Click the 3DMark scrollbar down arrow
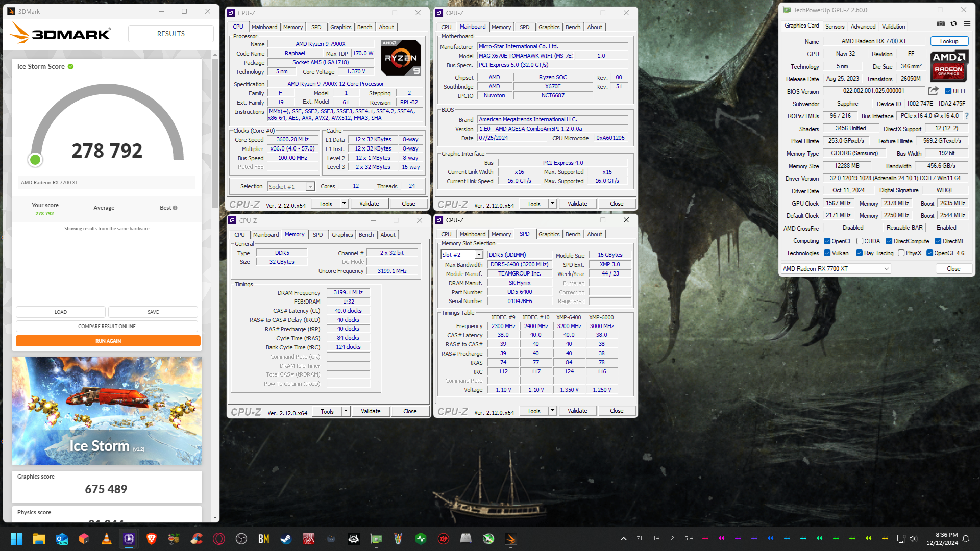 [215, 518]
